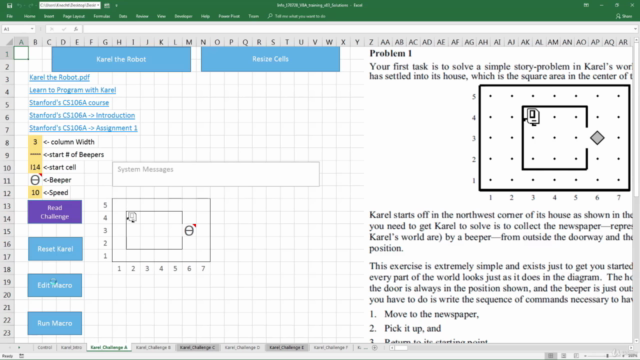
Task: Open the Data ribbon tab
Action: 123,16
